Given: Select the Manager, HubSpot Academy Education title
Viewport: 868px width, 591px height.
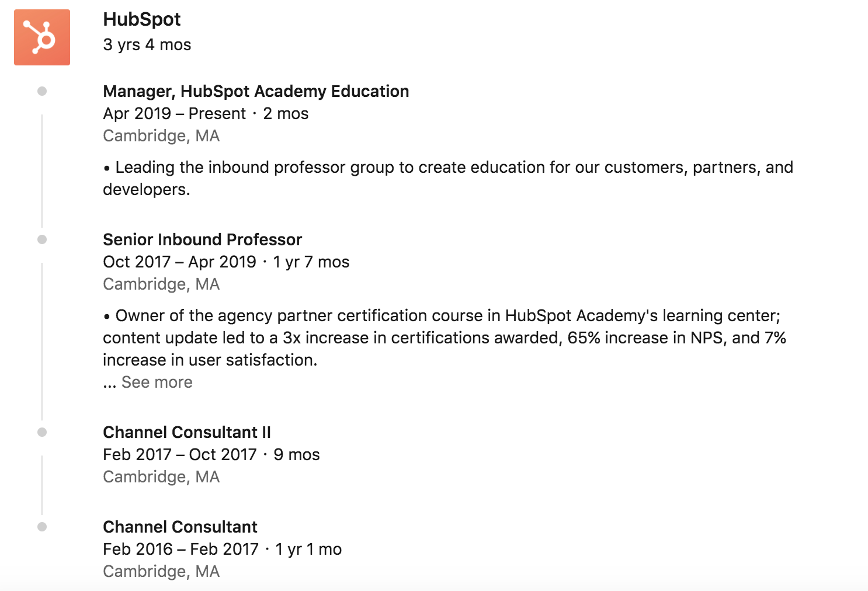Looking at the screenshot, I should [256, 91].
